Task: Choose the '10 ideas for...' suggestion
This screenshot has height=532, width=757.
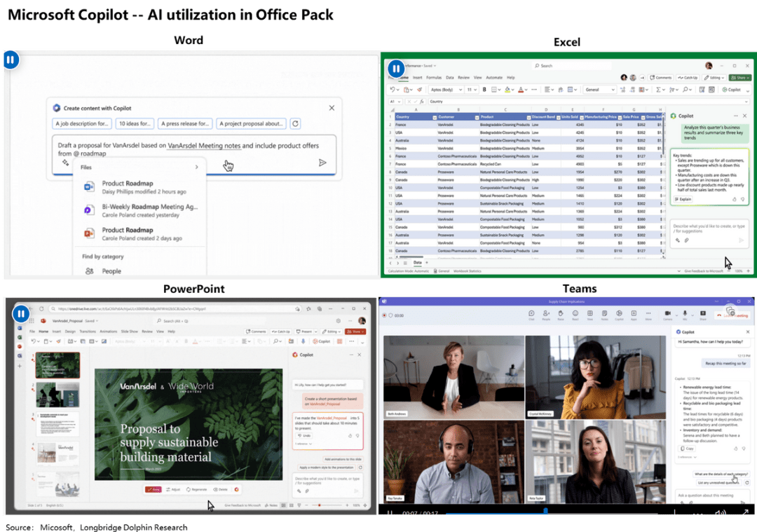Action: click(x=135, y=123)
